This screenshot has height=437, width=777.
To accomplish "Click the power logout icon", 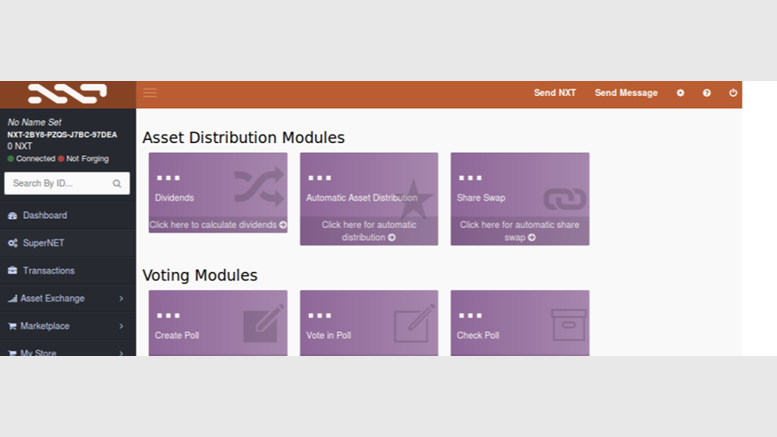I will [733, 93].
